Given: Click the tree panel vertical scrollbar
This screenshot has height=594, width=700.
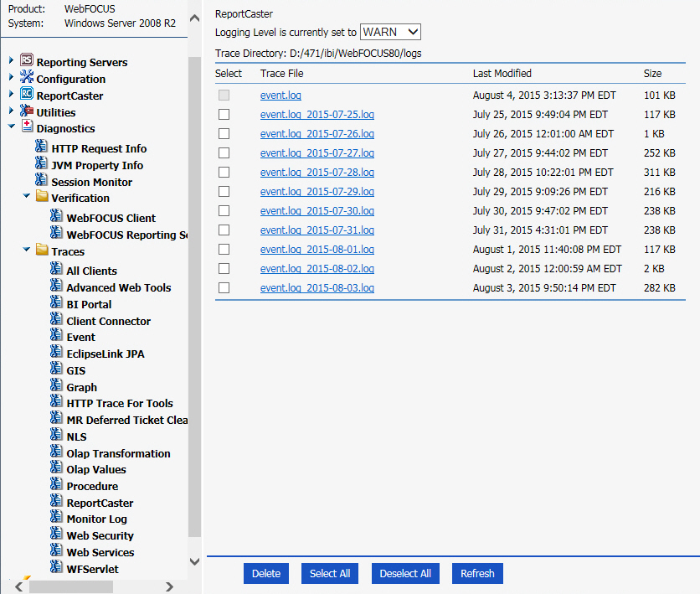Looking at the screenshot, I should pos(194,297).
